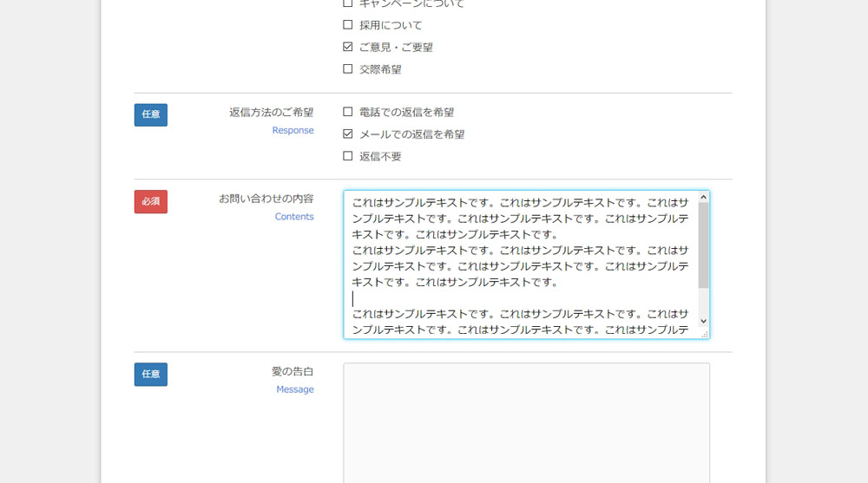This screenshot has height=483, width=868.
Task: Focus the 愛の告白 message textarea
Action: [527, 423]
